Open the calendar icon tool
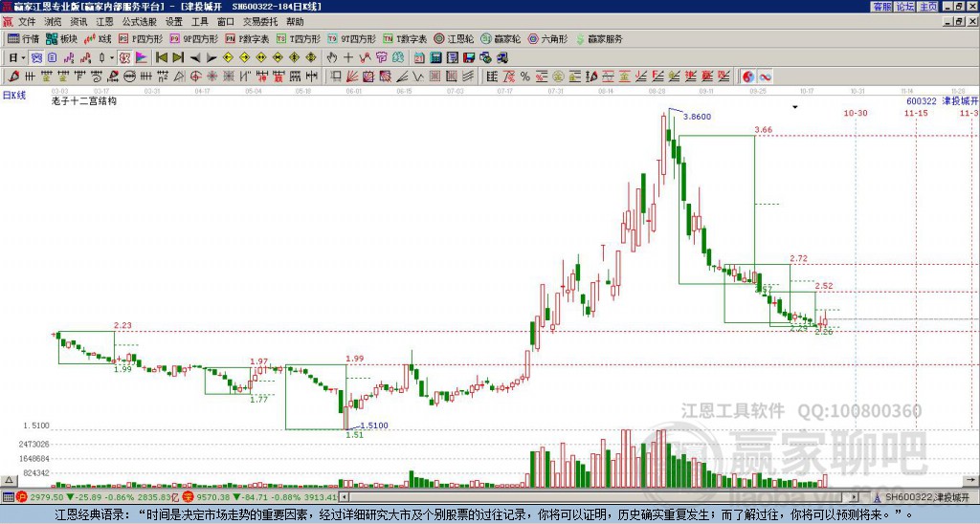The height and width of the screenshot is (524, 980). [419, 58]
